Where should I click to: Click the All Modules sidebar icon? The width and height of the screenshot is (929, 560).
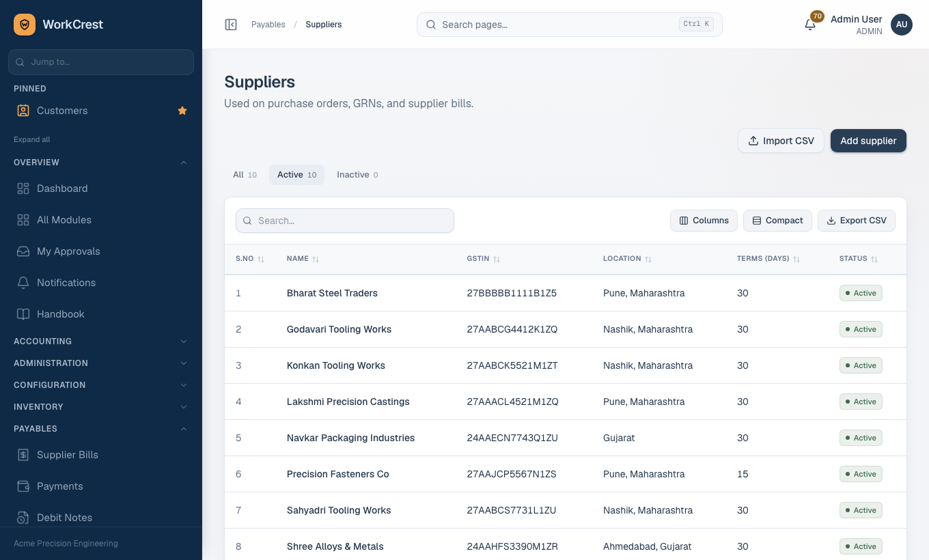tap(23, 220)
